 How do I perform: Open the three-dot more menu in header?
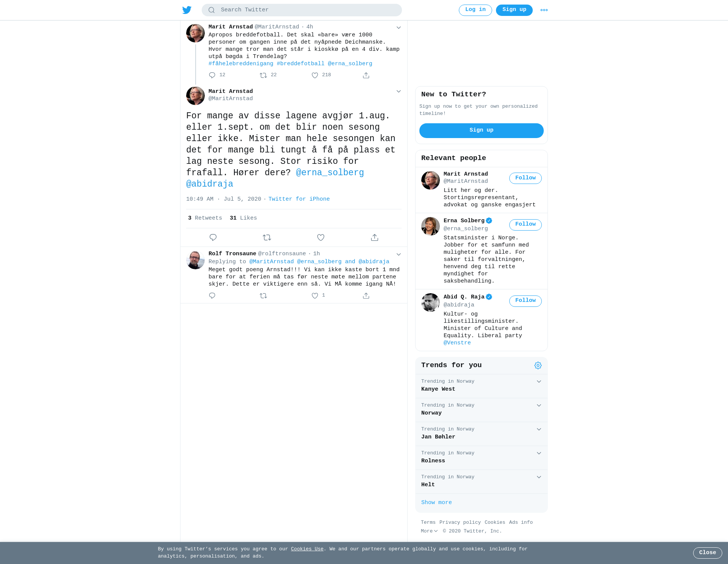544,10
